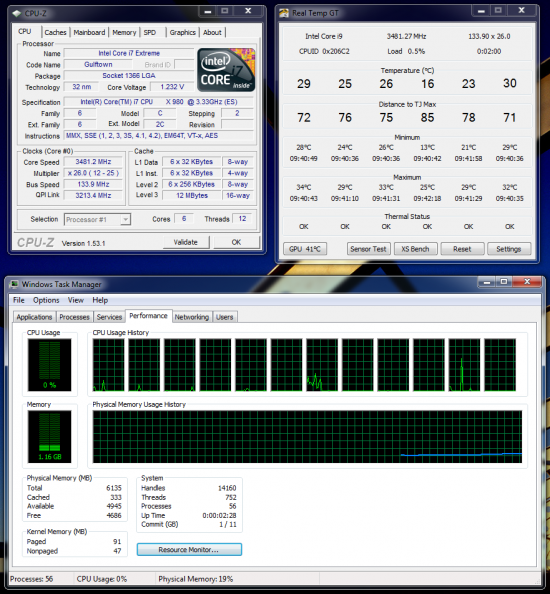Click the last CPU usage history graph
The image size is (550, 594).
[x=500, y=365]
